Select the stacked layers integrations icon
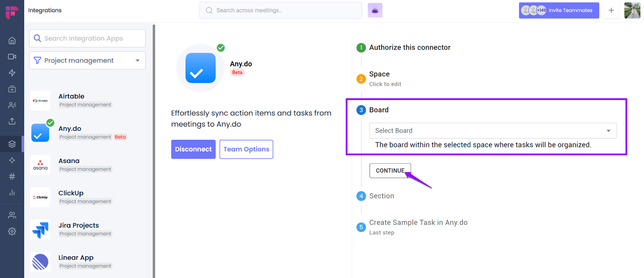The height and width of the screenshot is (278, 644). pos(12,144)
